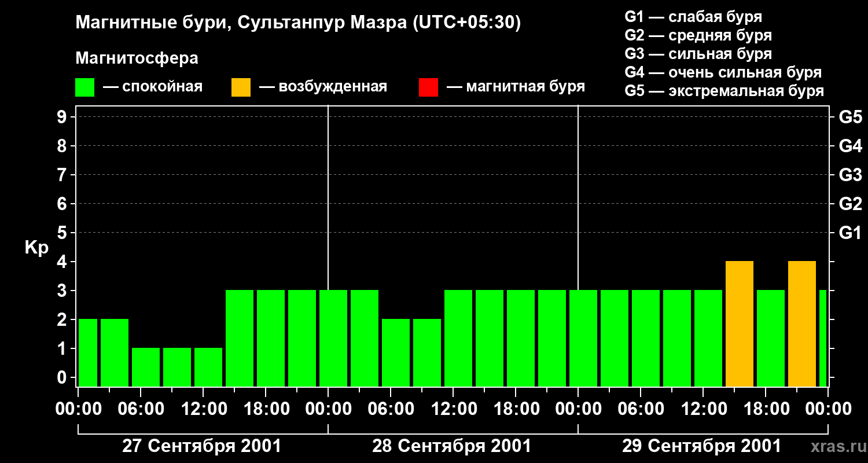Click the orange 'возбужденная' legend swatch
This screenshot has width=868, height=463.
(x=241, y=87)
